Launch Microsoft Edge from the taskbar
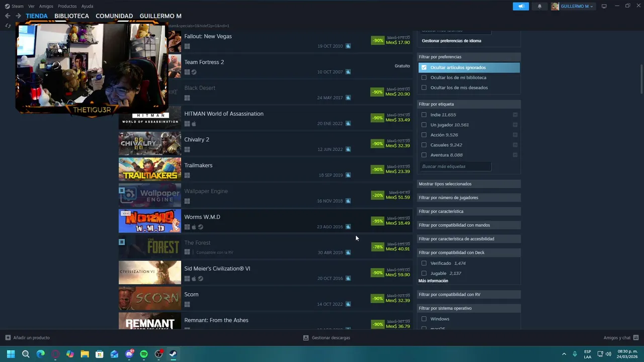 click(x=40, y=354)
